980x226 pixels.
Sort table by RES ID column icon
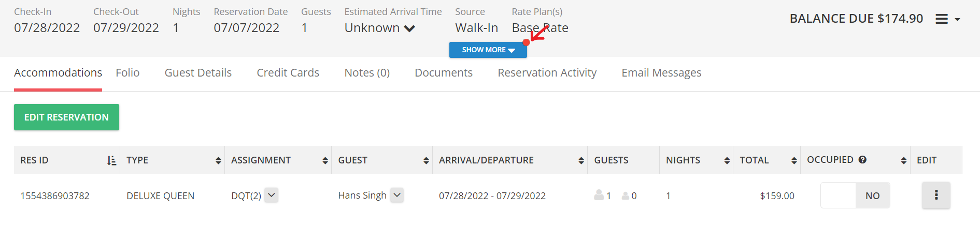(111, 161)
